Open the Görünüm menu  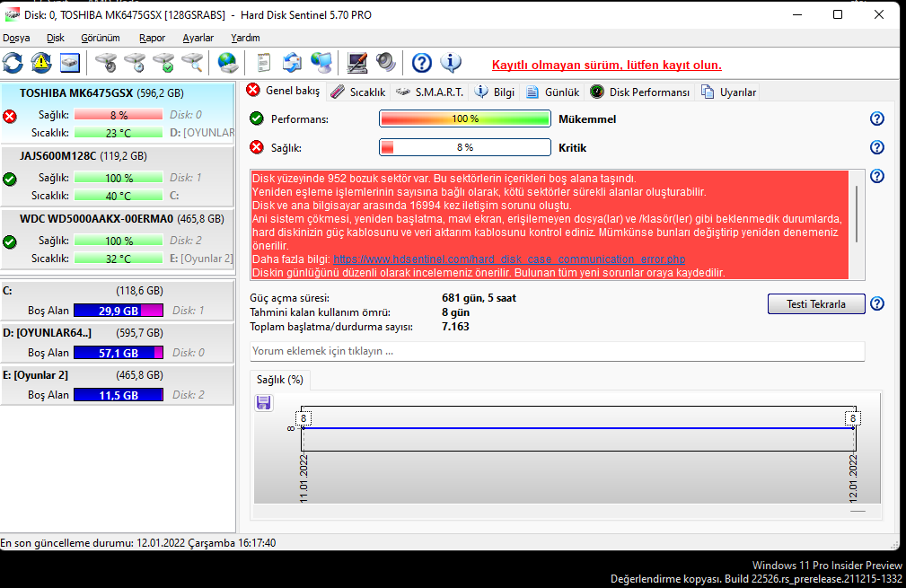(x=101, y=38)
